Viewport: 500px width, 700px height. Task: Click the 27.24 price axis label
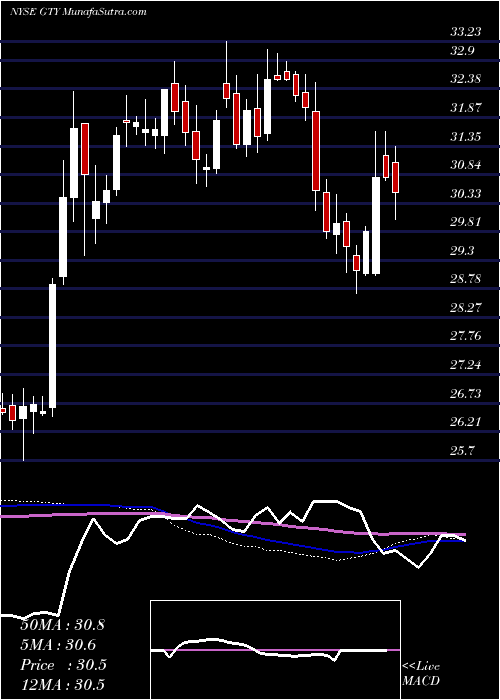point(465,365)
